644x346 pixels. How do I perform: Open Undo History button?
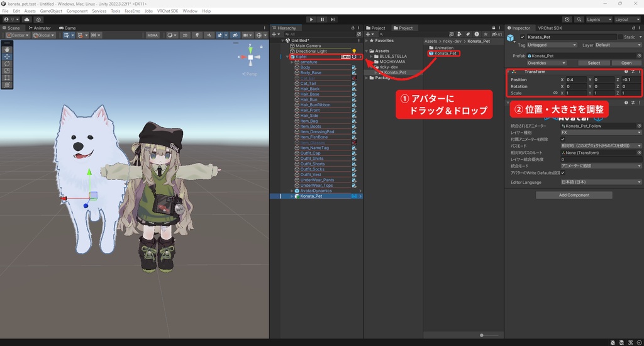click(567, 20)
